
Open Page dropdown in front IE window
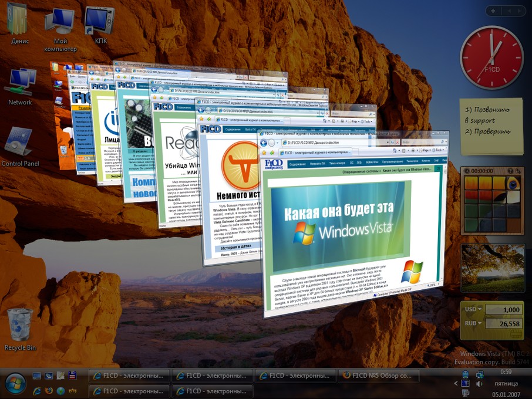tap(426, 150)
